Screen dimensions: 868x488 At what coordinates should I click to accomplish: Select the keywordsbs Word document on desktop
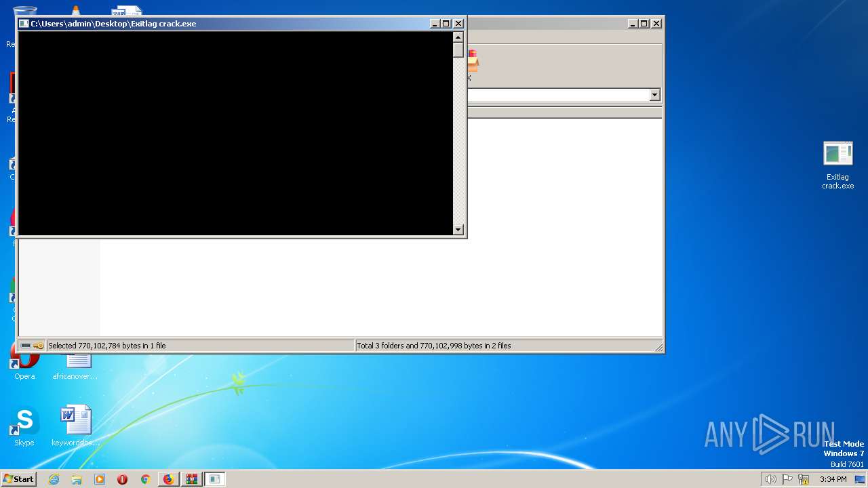76,426
